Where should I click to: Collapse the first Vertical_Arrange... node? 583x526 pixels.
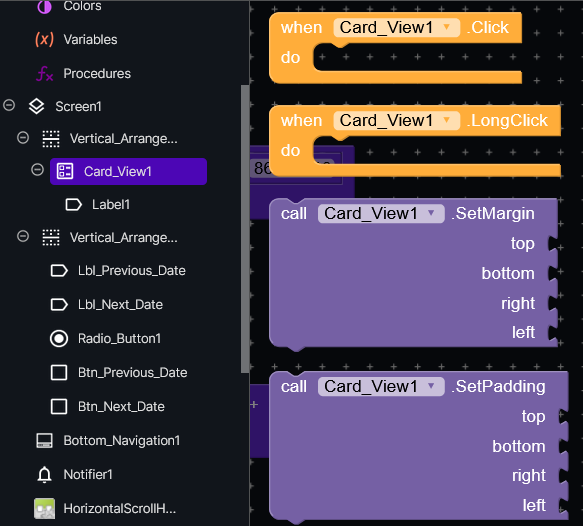click(x=23, y=138)
